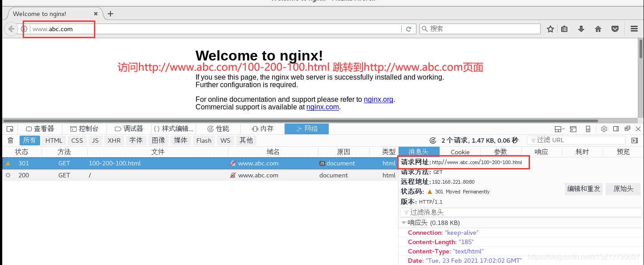Select the 所有 filter toggle
The image size is (644, 265).
[x=30, y=141]
